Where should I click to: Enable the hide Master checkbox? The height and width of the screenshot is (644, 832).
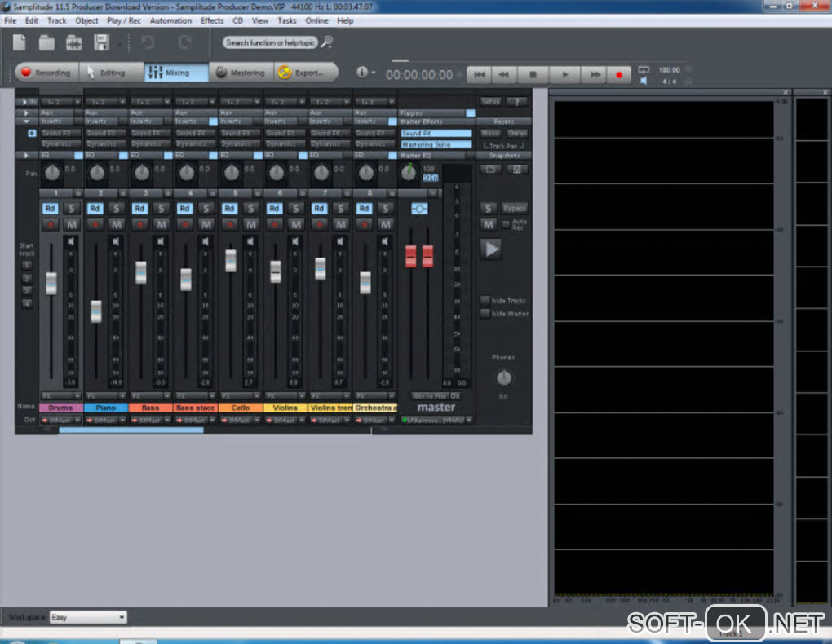coord(485,314)
